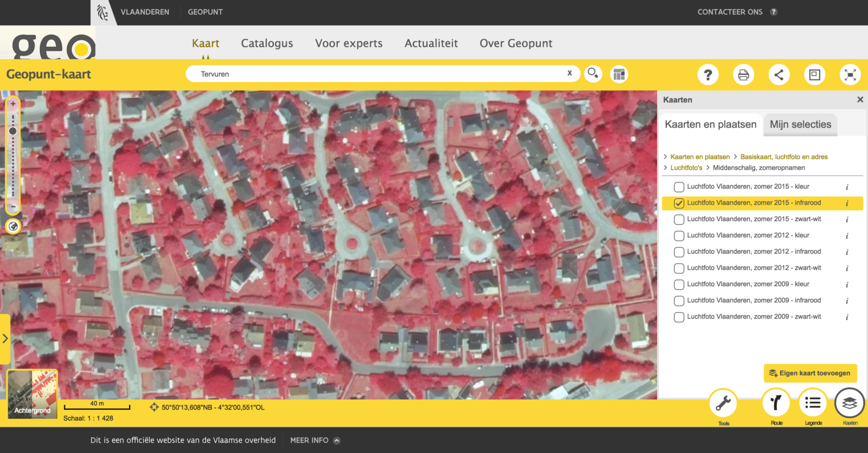The width and height of the screenshot is (868, 453).
Task: Show info for zomer 2009 - infrarood
Action: coord(847,301)
